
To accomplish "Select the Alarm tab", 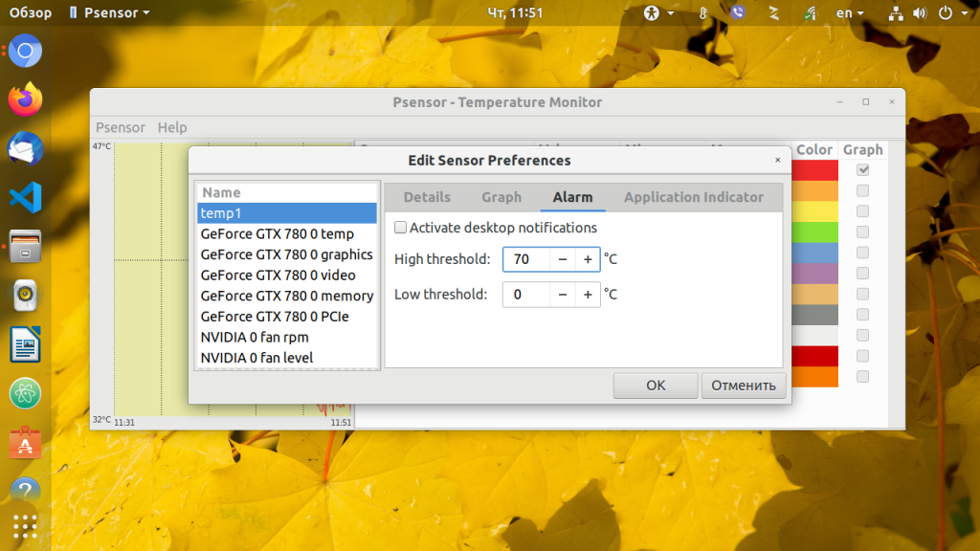I will click(572, 197).
